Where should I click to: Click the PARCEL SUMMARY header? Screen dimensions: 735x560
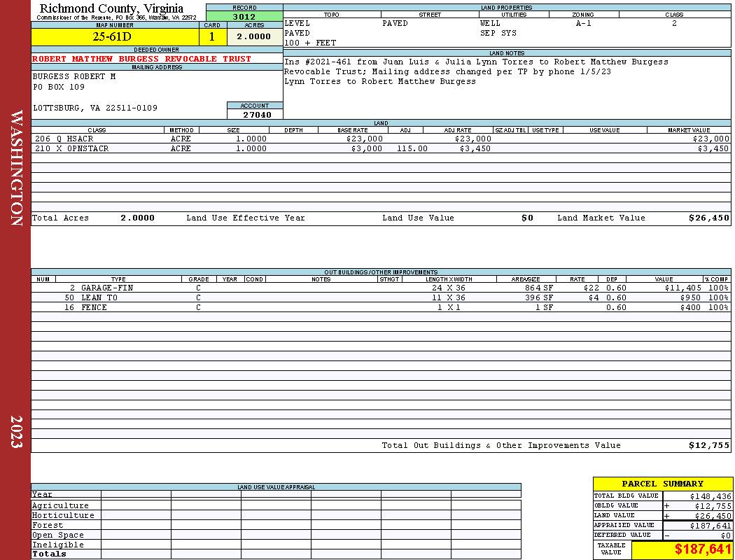pos(662,484)
